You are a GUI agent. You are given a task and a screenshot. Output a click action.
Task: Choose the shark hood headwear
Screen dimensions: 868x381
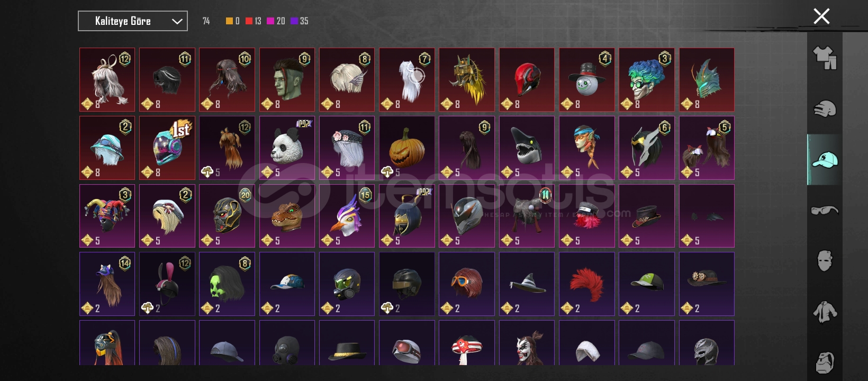pyautogui.click(x=527, y=148)
